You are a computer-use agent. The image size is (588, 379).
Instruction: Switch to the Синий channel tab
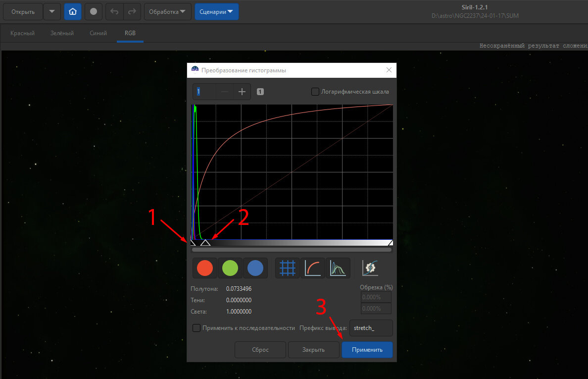98,33
